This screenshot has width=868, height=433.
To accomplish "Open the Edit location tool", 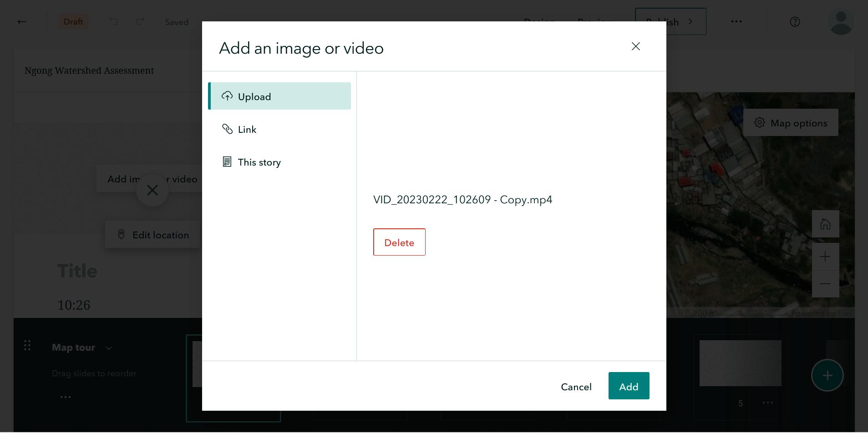I will (153, 234).
